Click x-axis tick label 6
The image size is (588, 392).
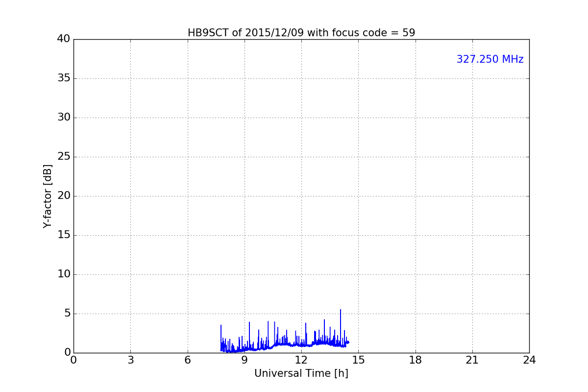[188, 360]
